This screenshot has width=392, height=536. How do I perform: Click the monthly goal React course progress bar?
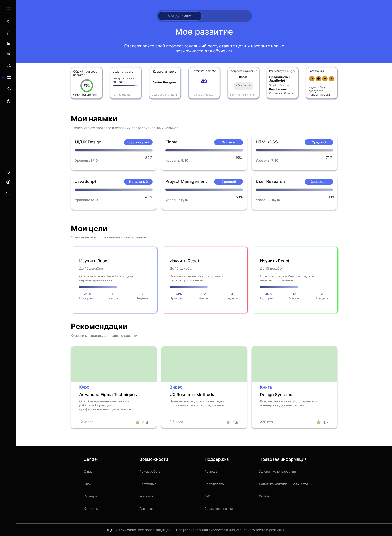125,86
